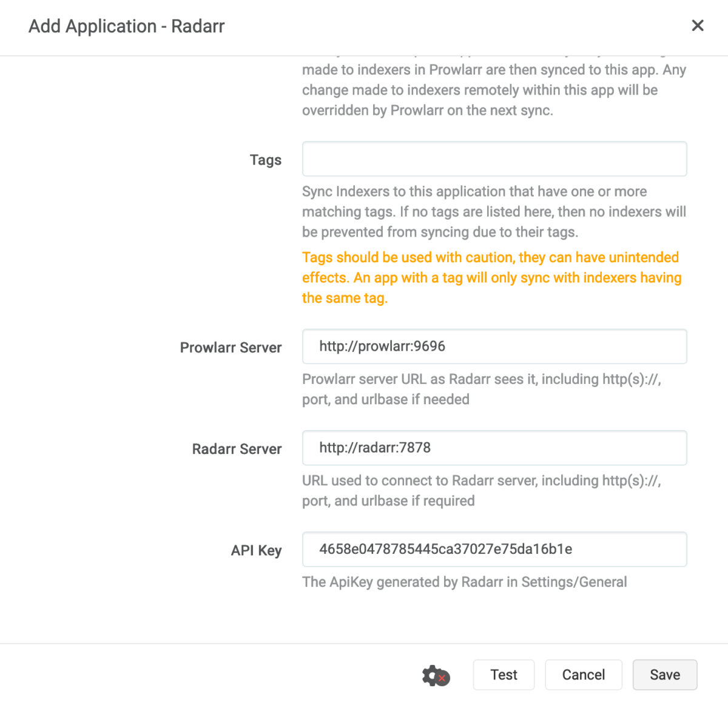The width and height of the screenshot is (728, 705).
Task: Click the http://radarr:7878 text
Action: click(x=374, y=448)
